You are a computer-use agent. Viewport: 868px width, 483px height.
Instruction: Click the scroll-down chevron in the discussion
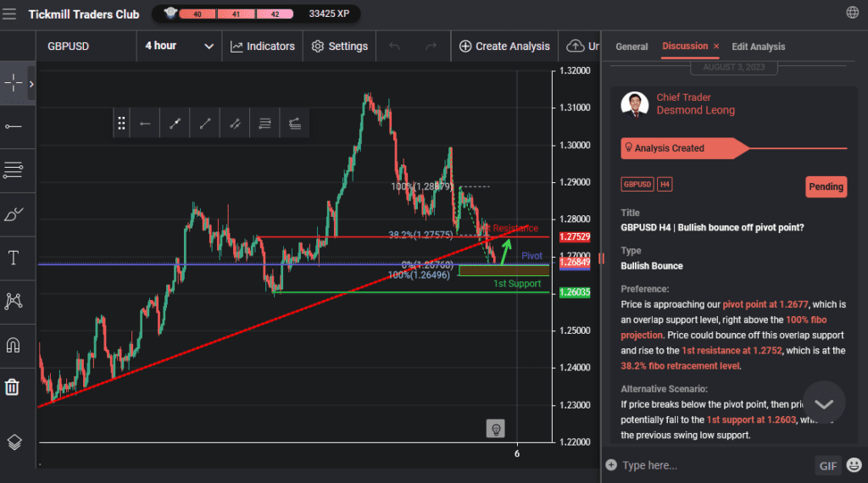pos(824,403)
